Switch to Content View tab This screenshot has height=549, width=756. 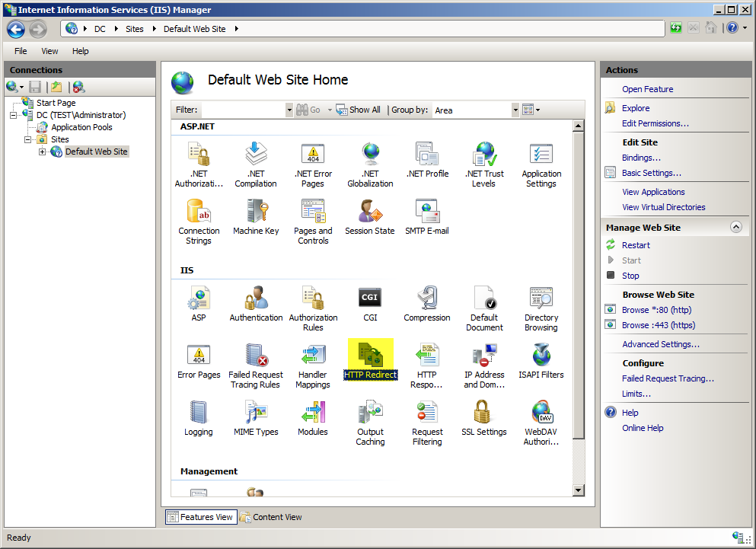(x=271, y=517)
